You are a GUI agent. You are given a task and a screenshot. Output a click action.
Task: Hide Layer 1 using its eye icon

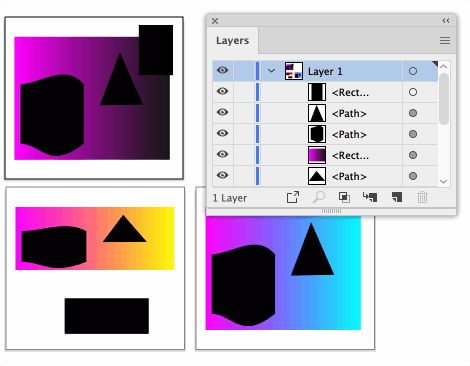(223, 70)
